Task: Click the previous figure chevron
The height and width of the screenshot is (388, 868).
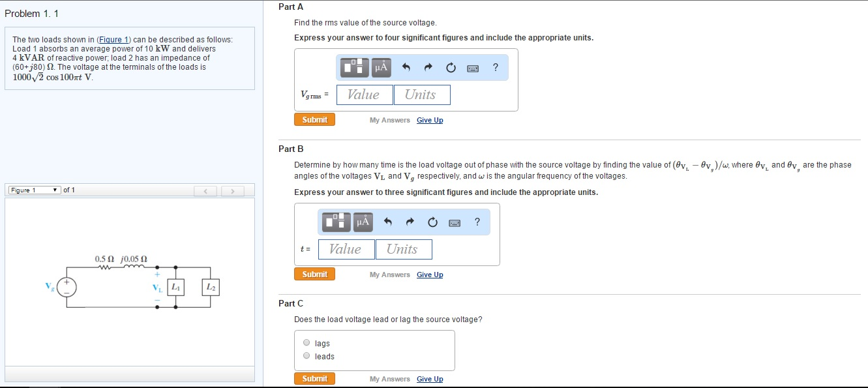Action: [205, 189]
